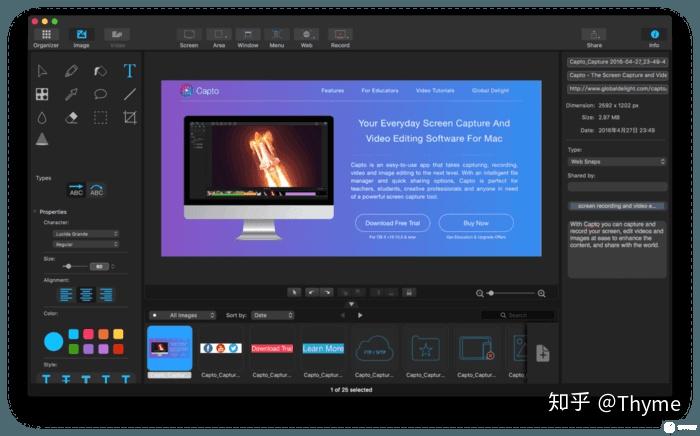Open the All Images filter dropdown
Image resolution: width=700 pixels, height=436 pixels.
pos(182,315)
